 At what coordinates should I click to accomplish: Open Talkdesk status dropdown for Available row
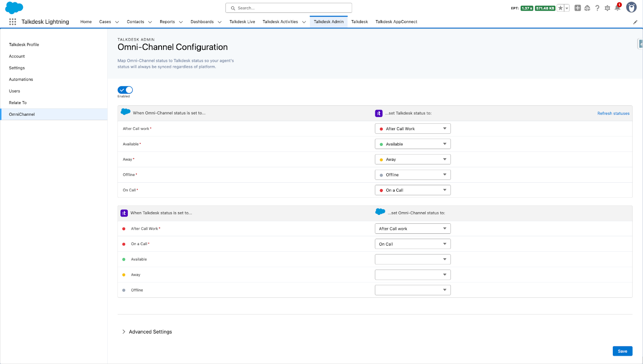(x=413, y=144)
